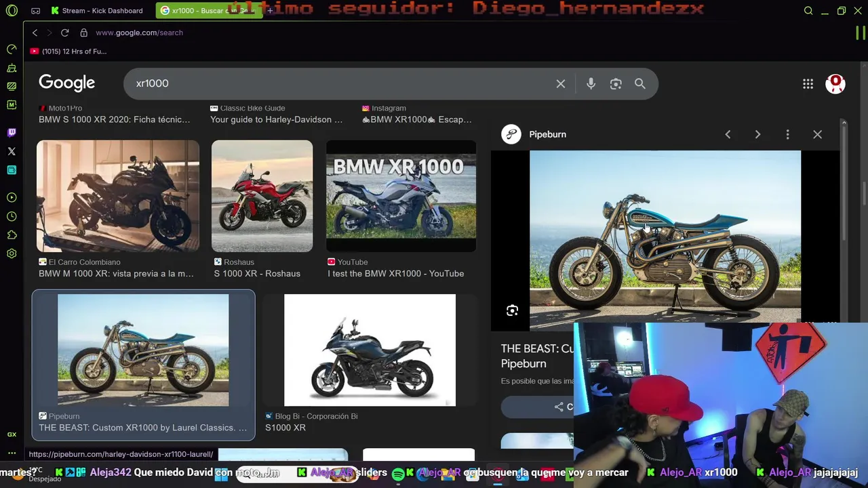
Task: Start voice search with microphone icon
Action: [x=591, y=83]
